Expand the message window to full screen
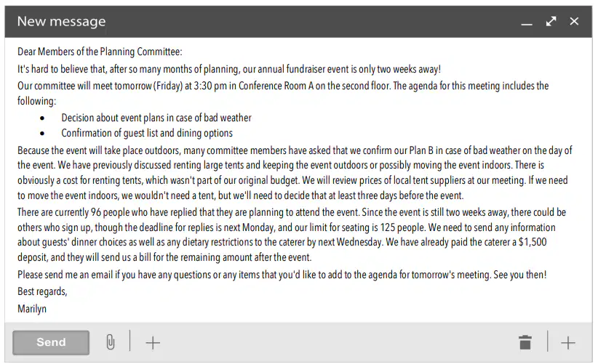Screen dimensions: 598x364 [551, 21]
